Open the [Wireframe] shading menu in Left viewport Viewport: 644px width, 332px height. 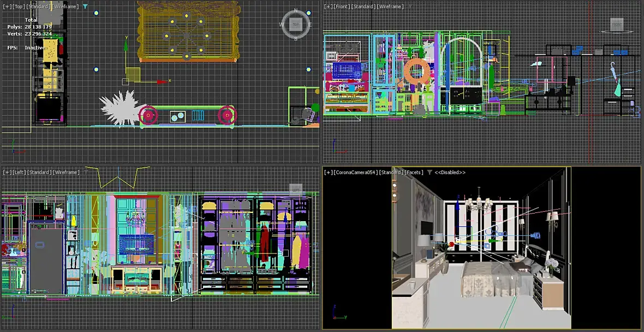(66, 172)
